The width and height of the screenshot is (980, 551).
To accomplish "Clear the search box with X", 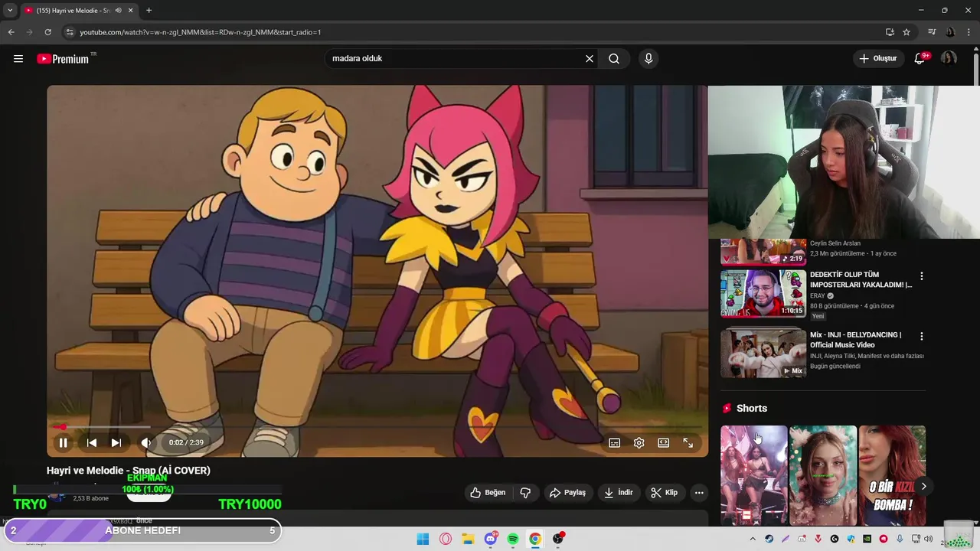I will point(590,58).
